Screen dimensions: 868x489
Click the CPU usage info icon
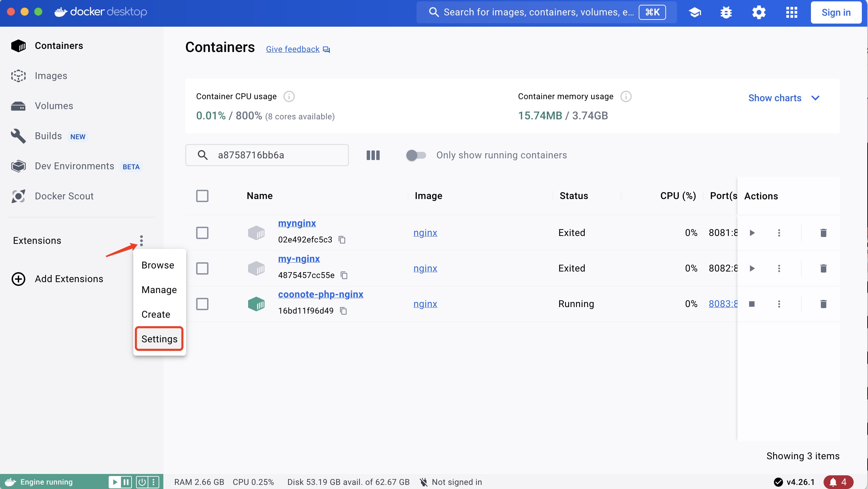click(x=289, y=96)
